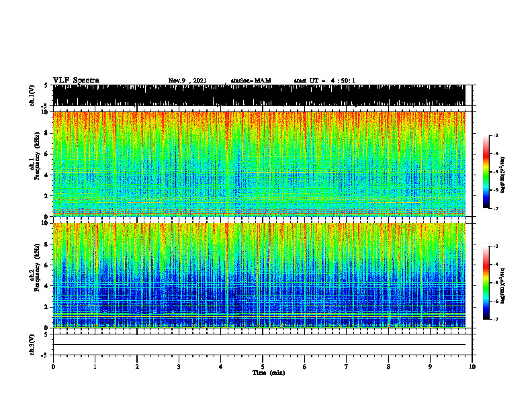Click the "VLF Spectra" plot title
532x411 pixels.
[x=76, y=81]
